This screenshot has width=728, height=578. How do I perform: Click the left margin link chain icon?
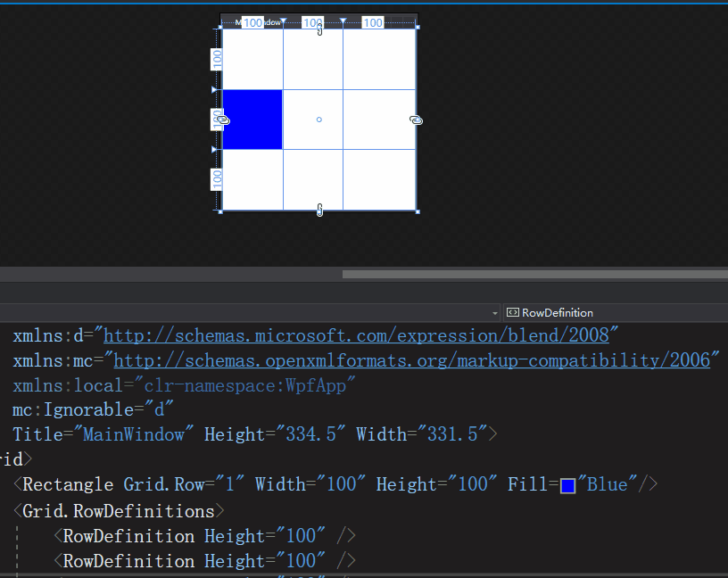pos(223,120)
